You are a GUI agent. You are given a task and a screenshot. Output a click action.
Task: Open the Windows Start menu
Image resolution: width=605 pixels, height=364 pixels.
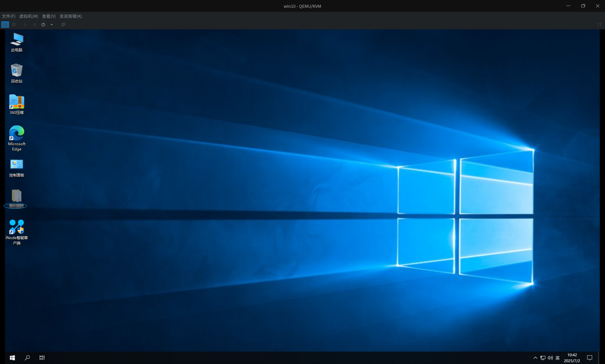pos(12,358)
